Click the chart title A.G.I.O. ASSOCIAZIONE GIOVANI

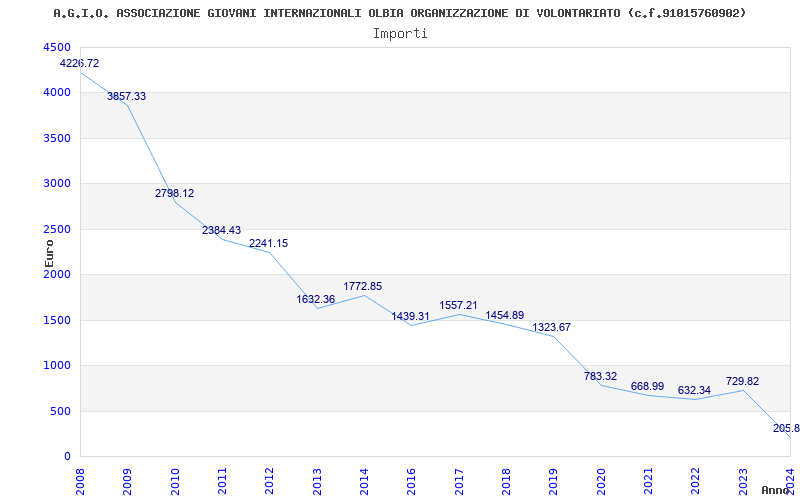(399, 13)
